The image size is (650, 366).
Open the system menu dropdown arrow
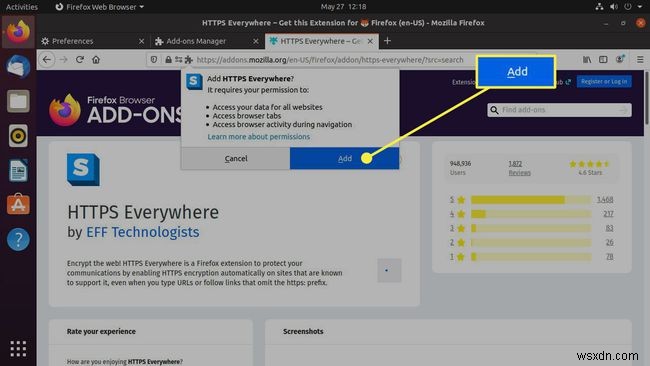[640, 7]
